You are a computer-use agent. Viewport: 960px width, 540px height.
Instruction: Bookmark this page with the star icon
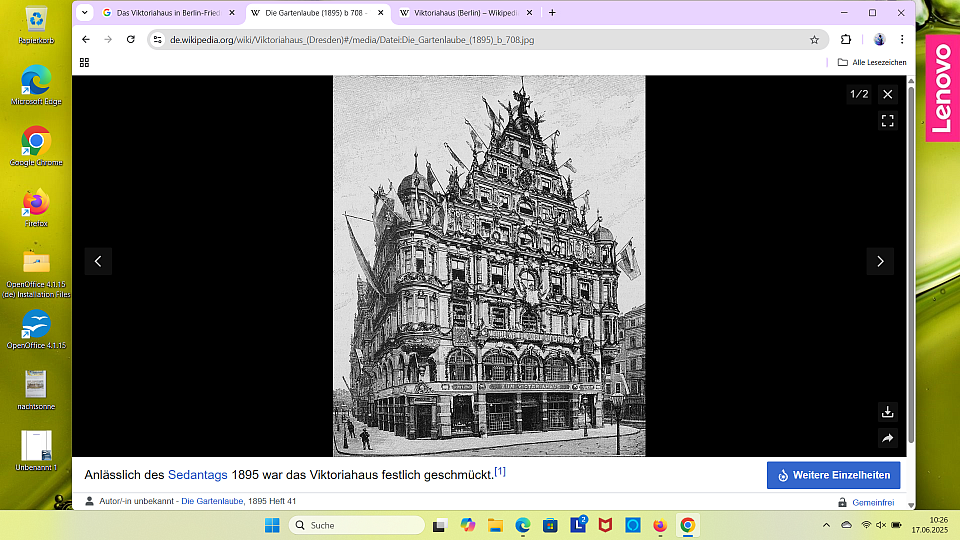814,40
